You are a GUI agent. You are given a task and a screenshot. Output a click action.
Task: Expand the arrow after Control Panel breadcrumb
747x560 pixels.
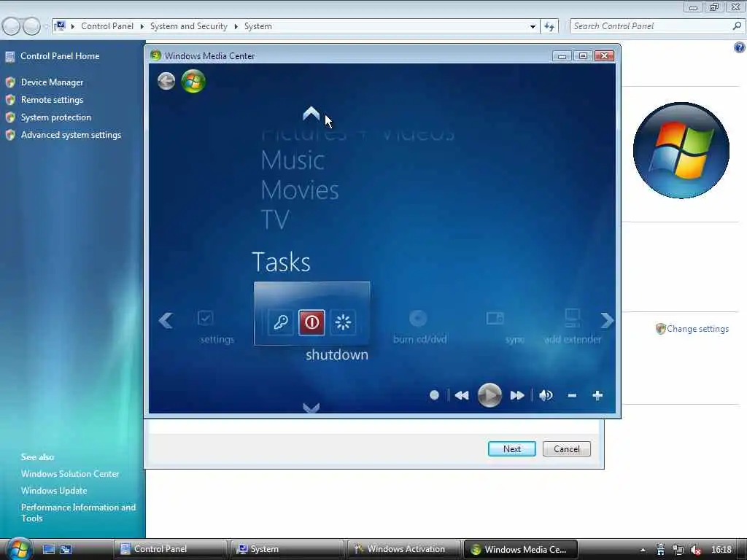142,27
